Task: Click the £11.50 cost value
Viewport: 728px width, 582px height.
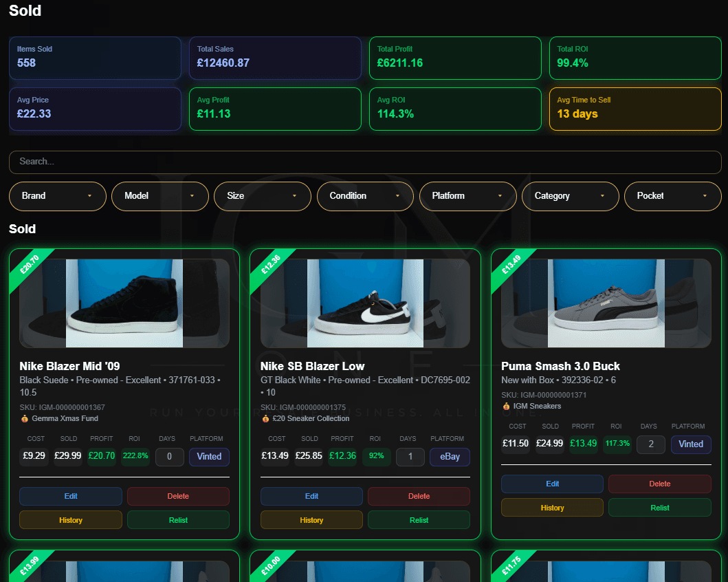Action: 516,444
